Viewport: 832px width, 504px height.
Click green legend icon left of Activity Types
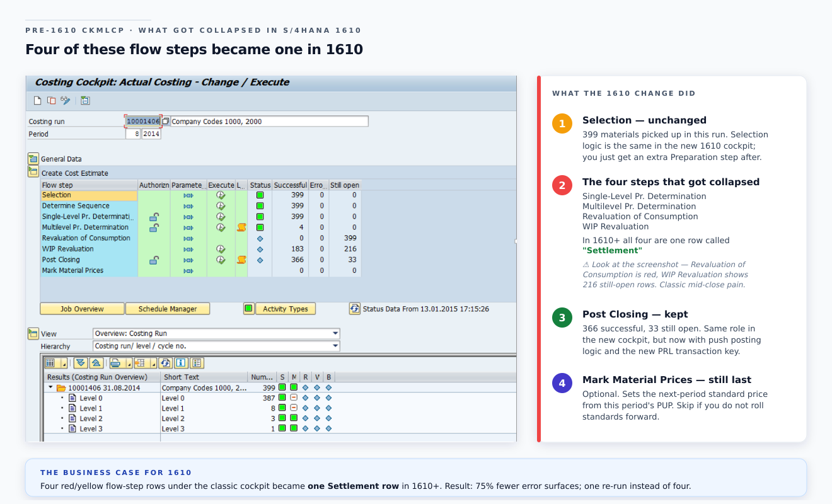coord(248,309)
